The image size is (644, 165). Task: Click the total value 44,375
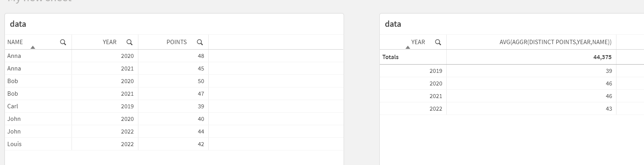click(602, 57)
